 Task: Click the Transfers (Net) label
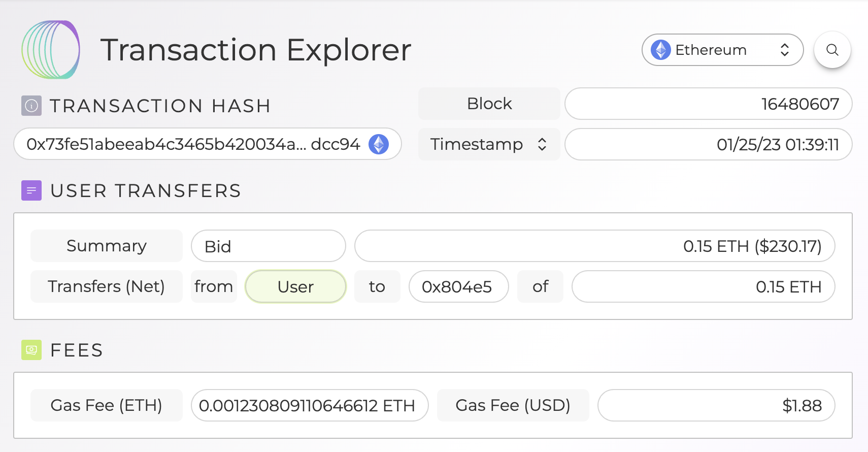point(107,286)
